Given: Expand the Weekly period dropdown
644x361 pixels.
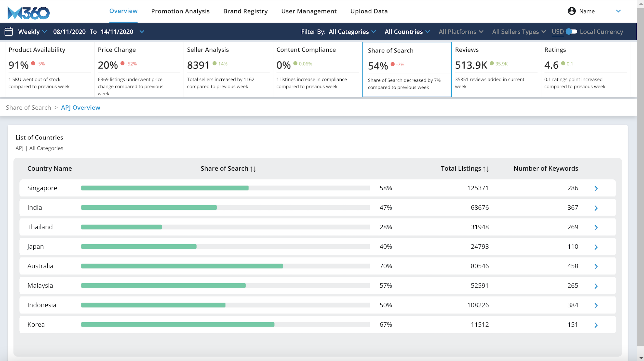Looking at the screenshot, I should 32,32.
